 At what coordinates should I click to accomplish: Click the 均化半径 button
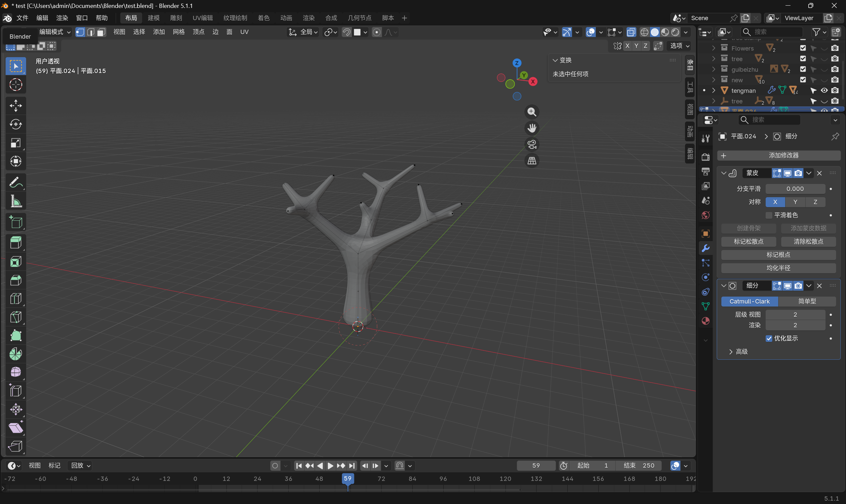coord(778,268)
